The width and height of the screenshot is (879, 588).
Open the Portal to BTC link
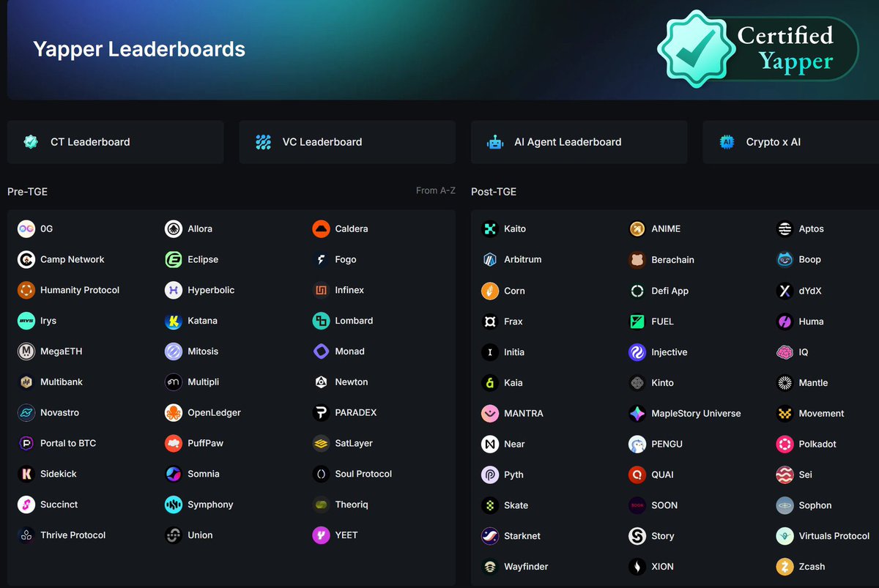click(57, 444)
